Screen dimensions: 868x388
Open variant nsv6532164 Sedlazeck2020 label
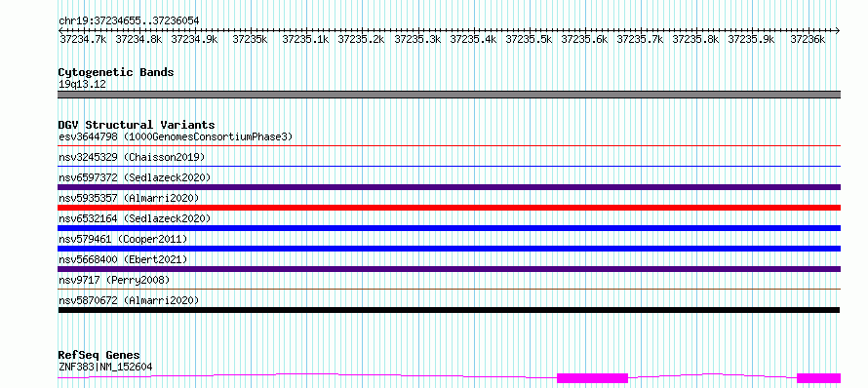coord(135,218)
